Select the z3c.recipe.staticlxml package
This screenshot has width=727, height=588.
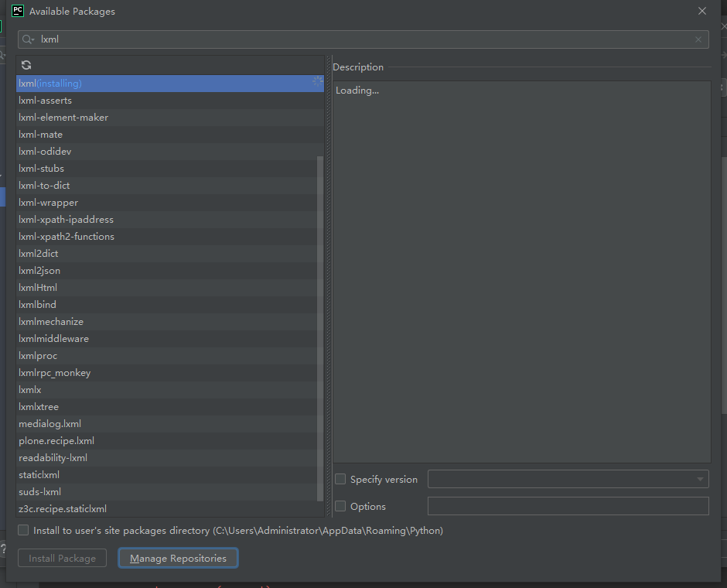pos(170,509)
